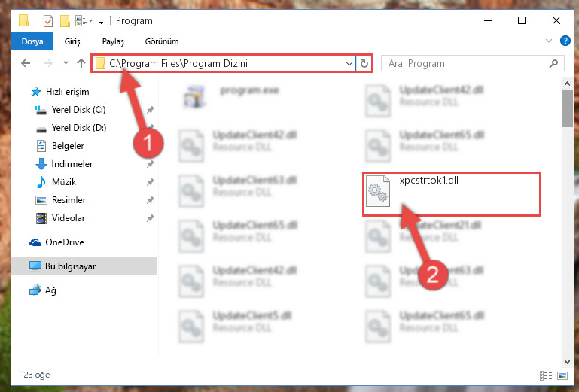This screenshot has width=579, height=392.
Task: Switch to details view layout button
Action: point(546,375)
